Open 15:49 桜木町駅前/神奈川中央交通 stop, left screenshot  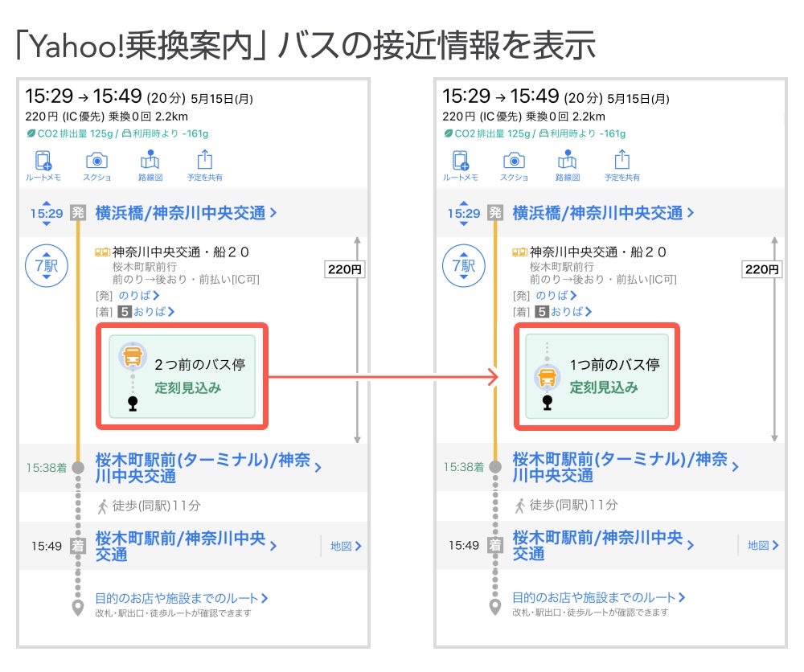click(186, 546)
